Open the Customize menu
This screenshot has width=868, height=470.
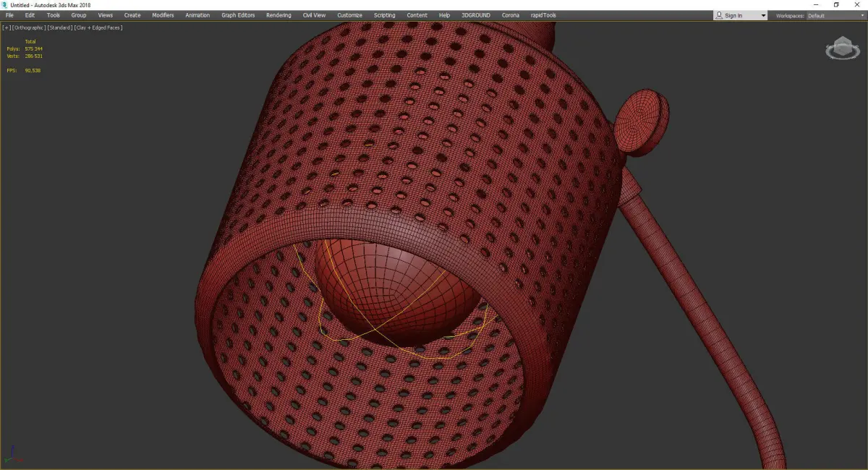click(349, 15)
